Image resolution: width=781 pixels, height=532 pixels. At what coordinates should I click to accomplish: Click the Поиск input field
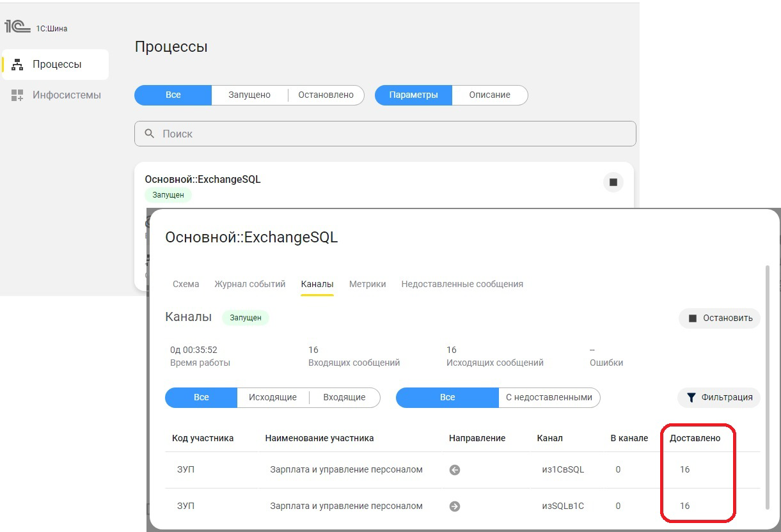[x=384, y=134]
